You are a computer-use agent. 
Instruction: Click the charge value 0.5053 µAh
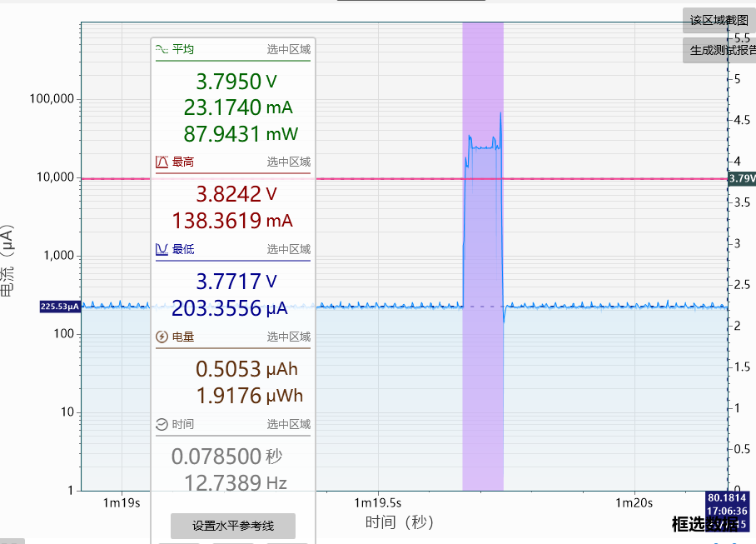(x=246, y=369)
